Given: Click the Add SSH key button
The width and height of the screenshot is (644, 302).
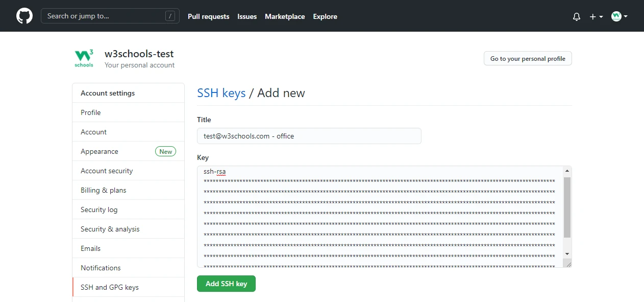Looking at the screenshot, I should pos(226,284).
